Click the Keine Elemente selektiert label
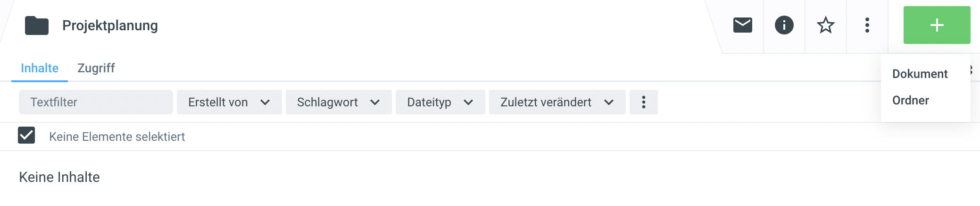This screenshot has height=206, width=980. 117,137
